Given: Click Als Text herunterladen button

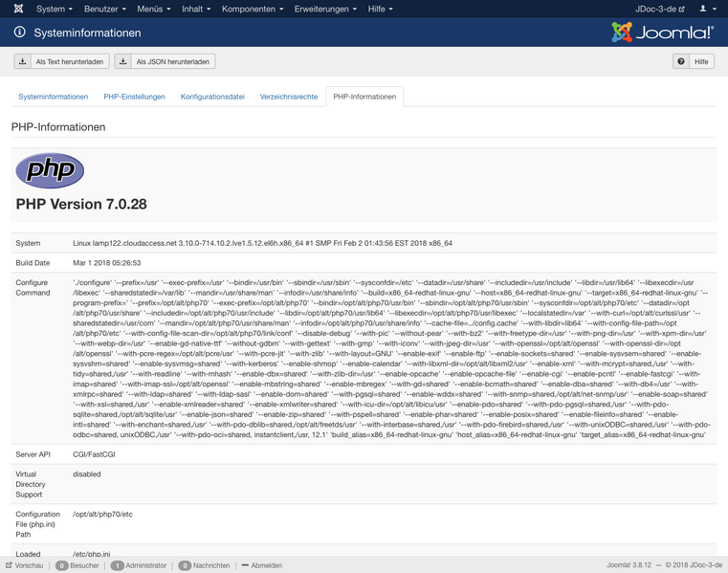Looking at the screenshot, I should 62,61.
